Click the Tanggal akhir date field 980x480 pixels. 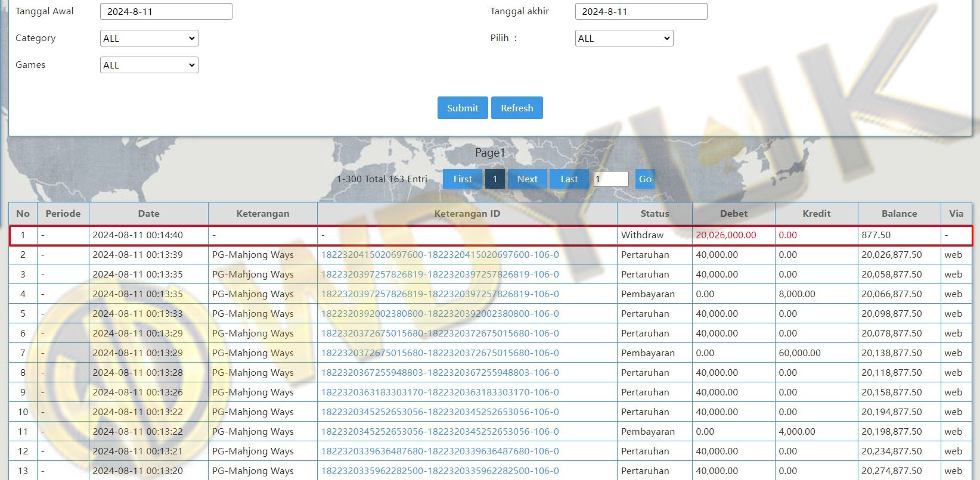(x=641, y=11)
